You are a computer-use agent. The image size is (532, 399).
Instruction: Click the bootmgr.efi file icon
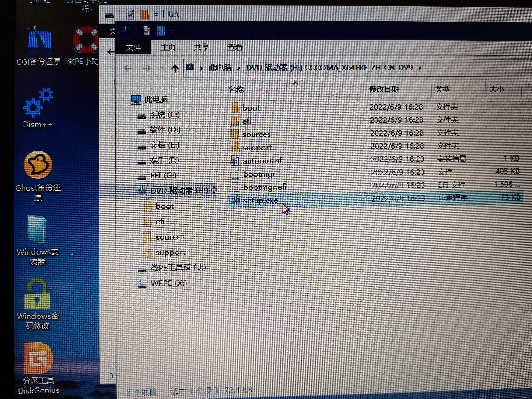pos(235,187)
